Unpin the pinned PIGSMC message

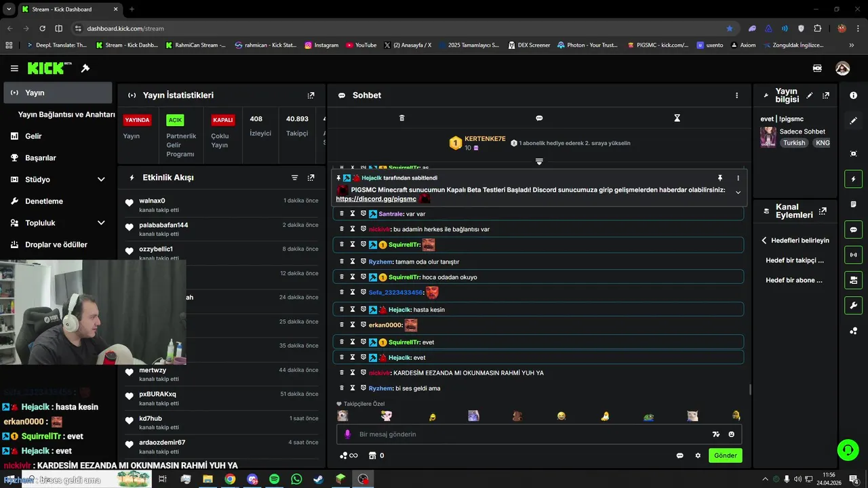point(720,178)
